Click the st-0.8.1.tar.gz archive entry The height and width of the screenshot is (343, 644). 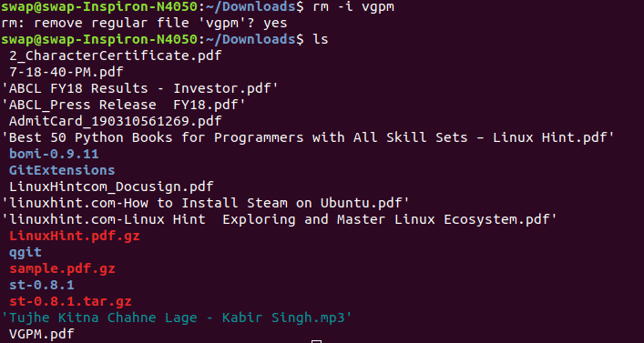(70, 302)
